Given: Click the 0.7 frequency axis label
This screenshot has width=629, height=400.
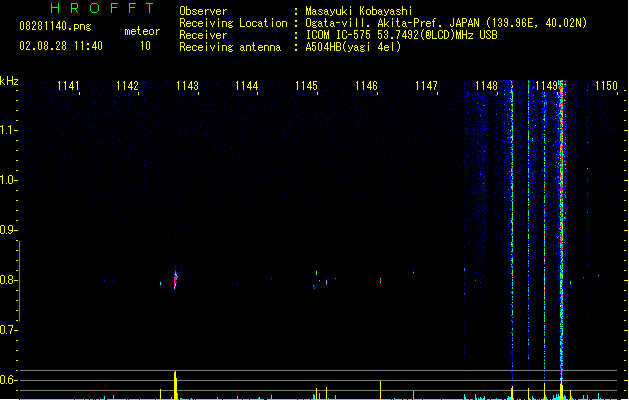Looking at the screenshot, I should [x=8, y=330].
